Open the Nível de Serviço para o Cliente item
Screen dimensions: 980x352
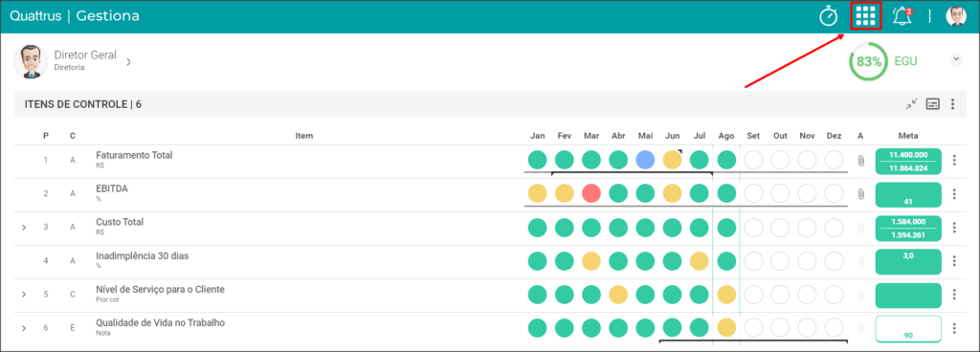(x=160, y=290)
